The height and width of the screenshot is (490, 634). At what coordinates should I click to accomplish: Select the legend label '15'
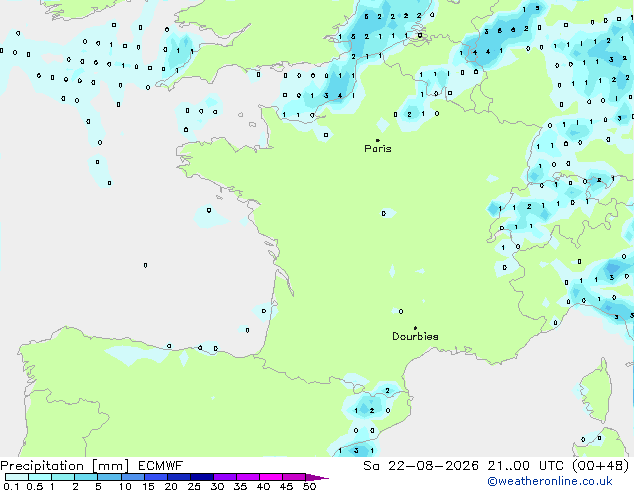148,486
